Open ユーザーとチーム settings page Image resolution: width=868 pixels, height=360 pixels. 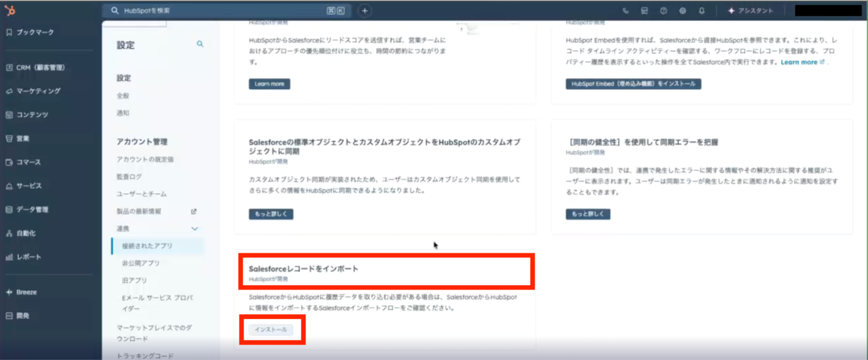(142, 194)
